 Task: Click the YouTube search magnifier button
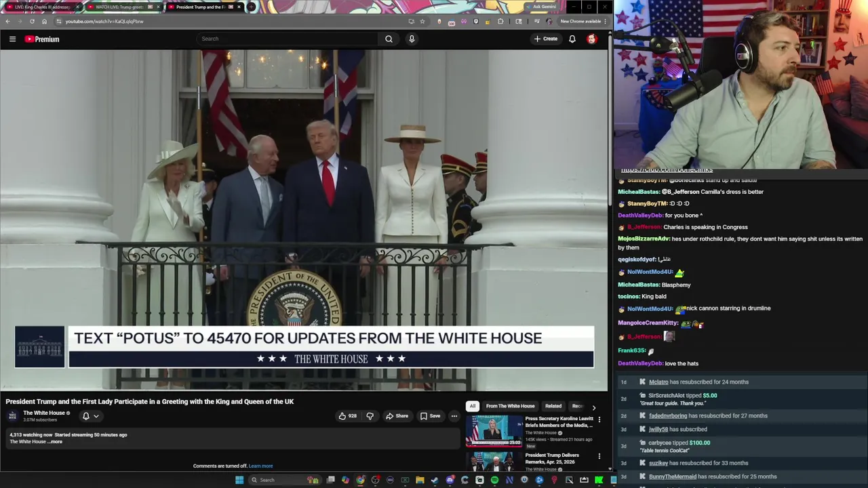tap(389, 39)
